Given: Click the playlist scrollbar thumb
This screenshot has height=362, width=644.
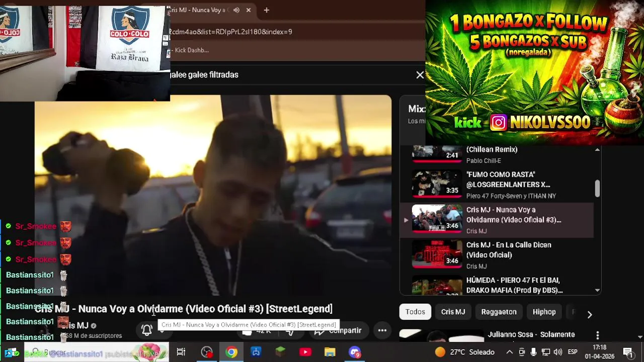Looking at the screenshot, I should 597,188.
